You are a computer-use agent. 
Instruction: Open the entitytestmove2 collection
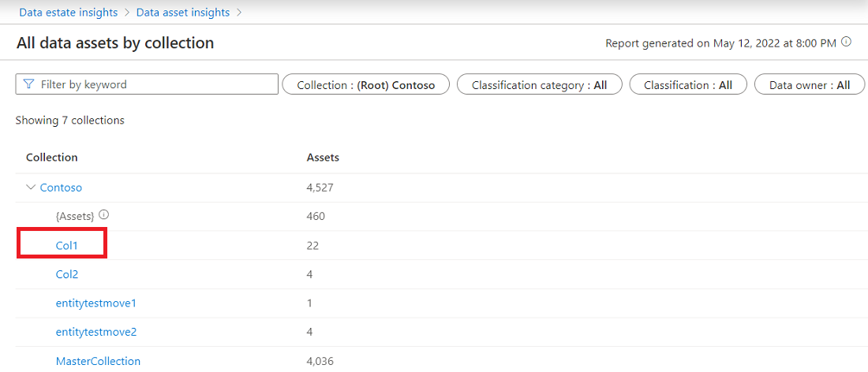coord(96,332)
